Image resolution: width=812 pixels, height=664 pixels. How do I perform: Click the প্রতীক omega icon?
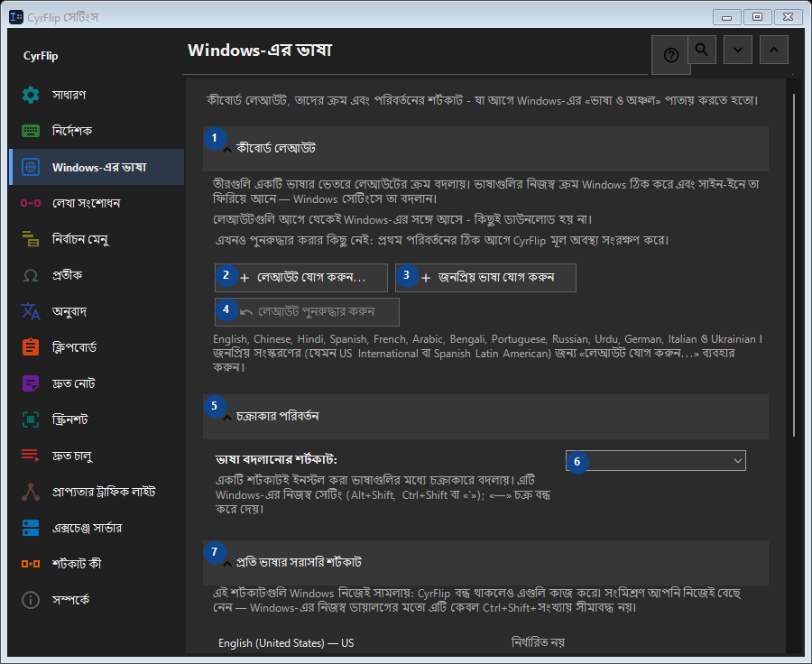31,275
